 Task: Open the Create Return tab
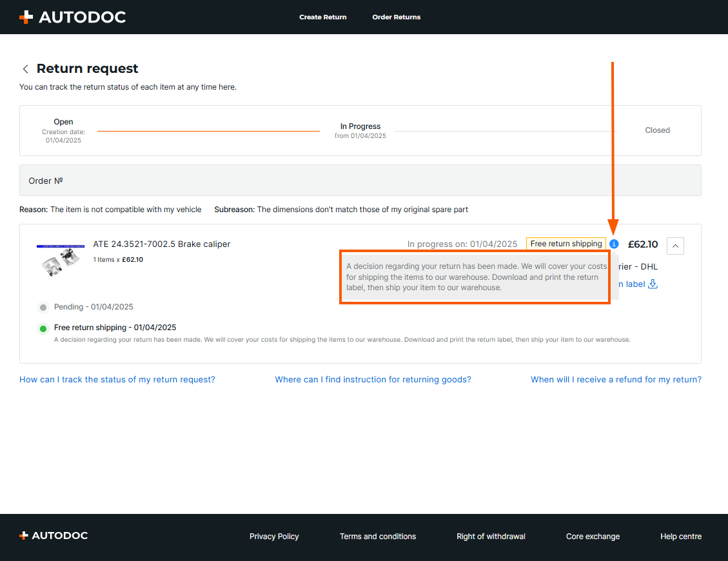[322, 17]
